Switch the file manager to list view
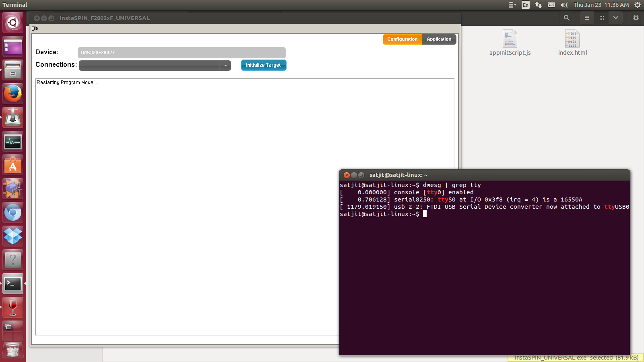Viewport: 644px width, 362px height. [x=586, y=18]
